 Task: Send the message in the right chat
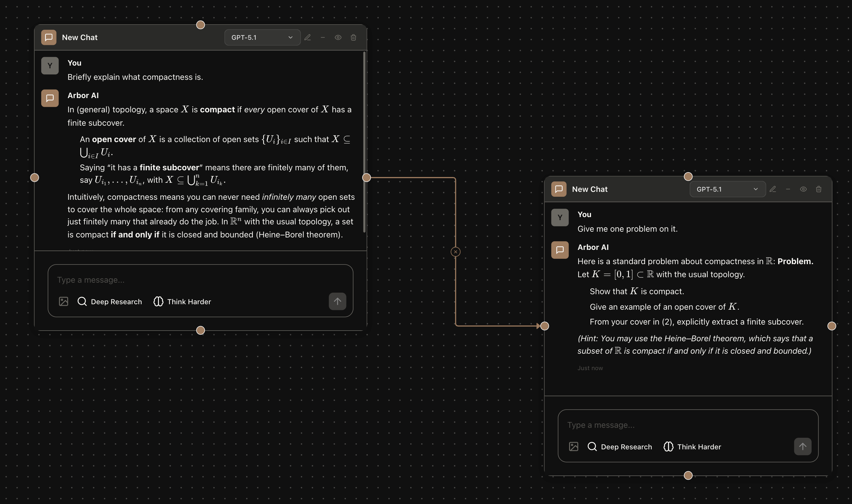(802, 446)
